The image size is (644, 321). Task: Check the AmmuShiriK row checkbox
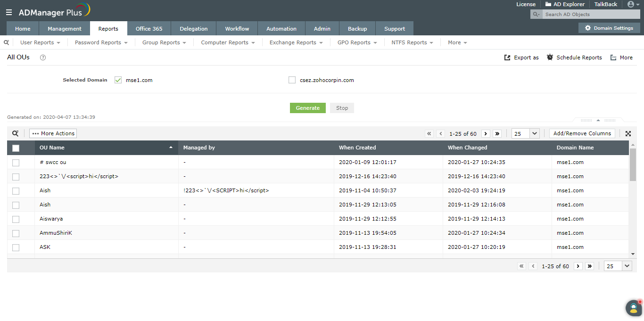(16, 233)
